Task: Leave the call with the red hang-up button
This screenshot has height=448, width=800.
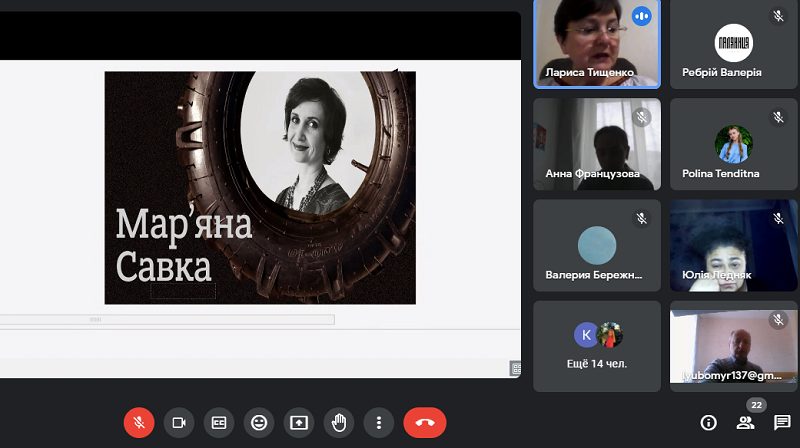Action: click(424, 422)
